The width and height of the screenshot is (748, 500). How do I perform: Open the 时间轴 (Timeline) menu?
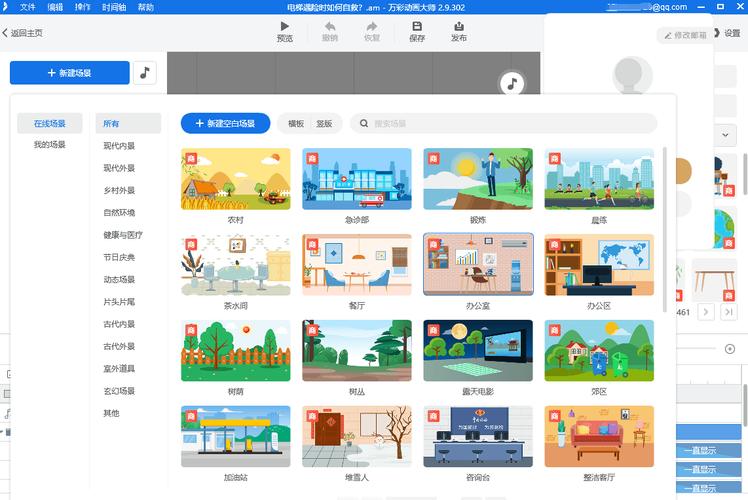(113, 7)
